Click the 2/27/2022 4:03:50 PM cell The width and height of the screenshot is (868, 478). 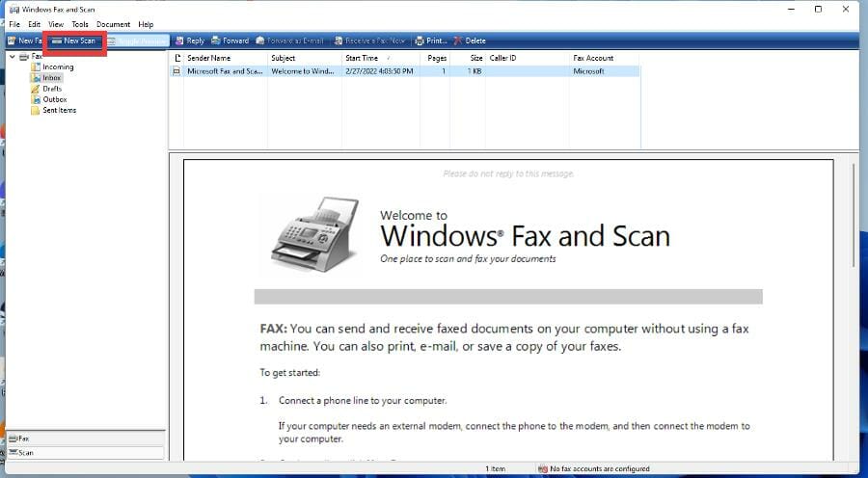(x=380, y=71)
